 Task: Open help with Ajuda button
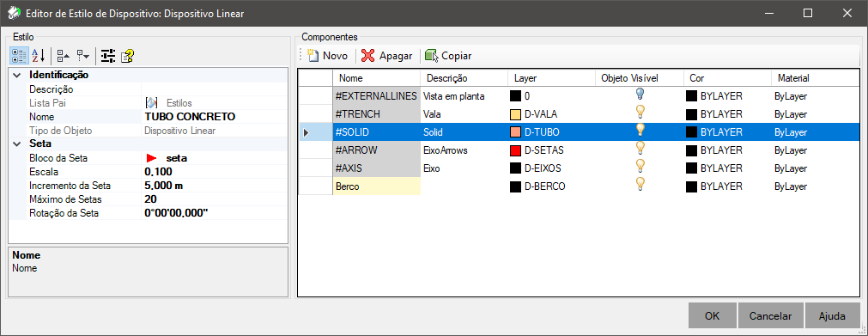(833, 316)
